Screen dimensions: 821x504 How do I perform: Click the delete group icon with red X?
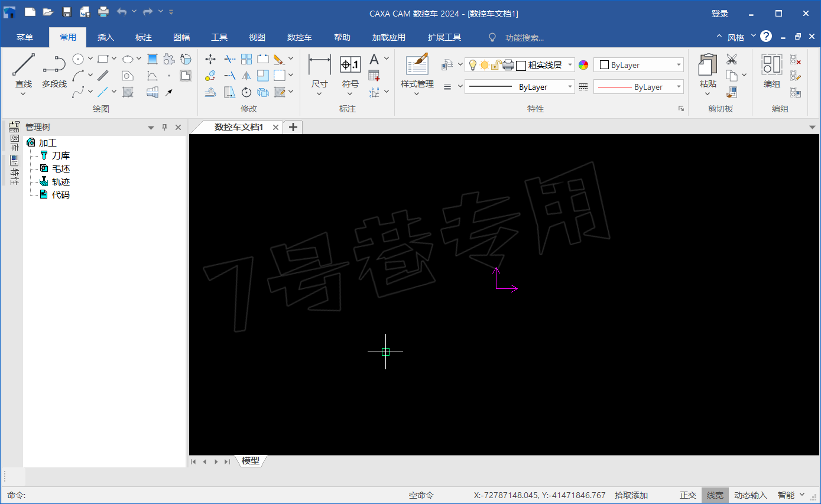796,59
